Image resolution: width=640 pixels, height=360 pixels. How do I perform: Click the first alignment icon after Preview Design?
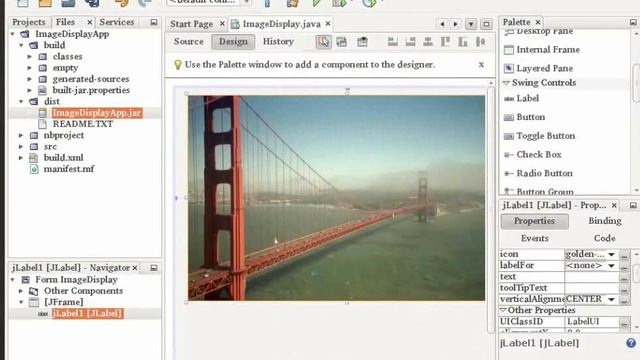[393, 42]
